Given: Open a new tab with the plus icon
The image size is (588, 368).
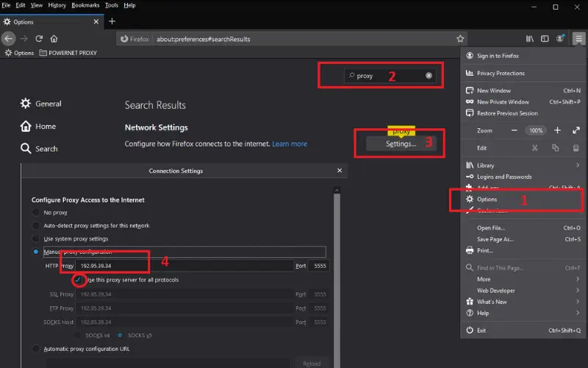Looking at the screenshot, I should 112,21.
